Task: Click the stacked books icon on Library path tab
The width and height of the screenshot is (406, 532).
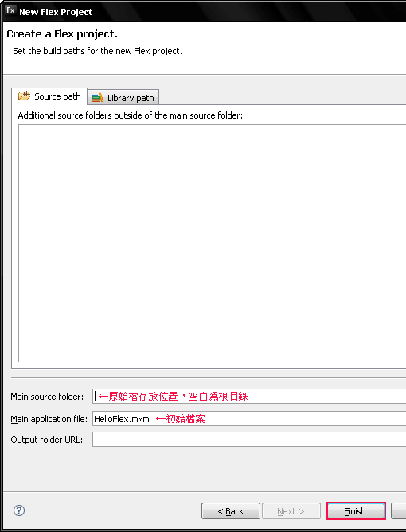Action: (97, 98)
